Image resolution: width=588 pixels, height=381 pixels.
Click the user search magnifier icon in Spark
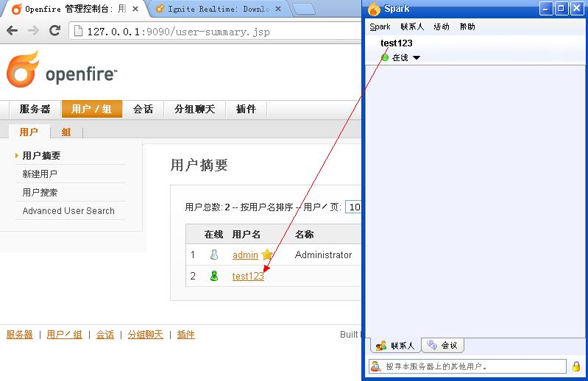click(376, 366)
